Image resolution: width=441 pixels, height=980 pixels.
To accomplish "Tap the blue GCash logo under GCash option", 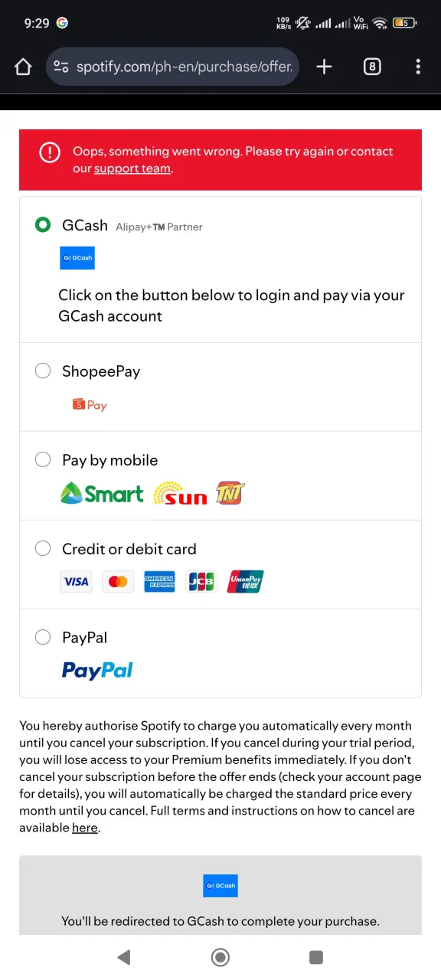I will [x=77, y=258].
